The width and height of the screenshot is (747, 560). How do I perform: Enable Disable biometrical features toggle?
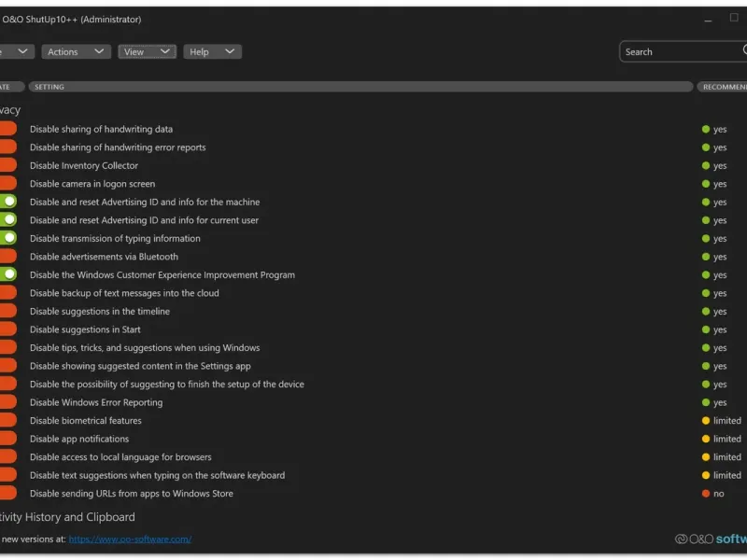coord(8,421)
